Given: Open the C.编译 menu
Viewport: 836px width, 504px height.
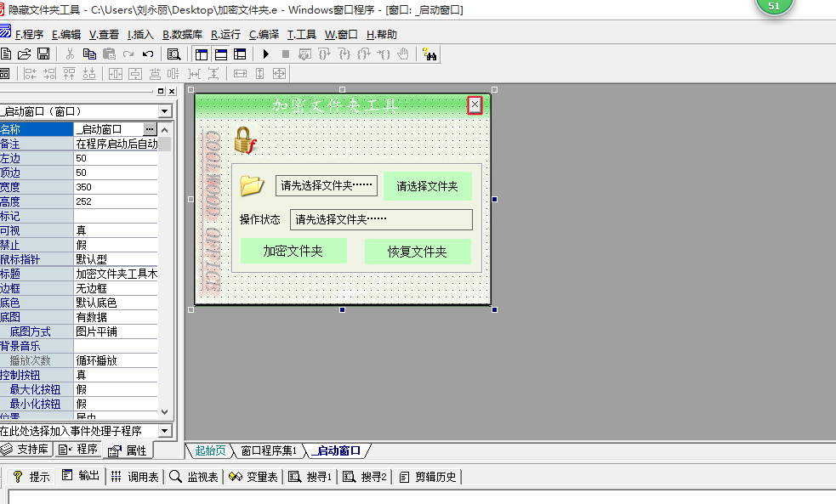Looking at the screenshot, I should point(264,35).
